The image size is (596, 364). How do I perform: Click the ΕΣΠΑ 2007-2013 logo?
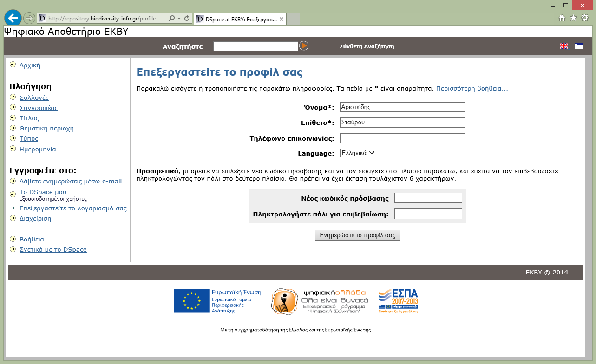coord(398,301)
